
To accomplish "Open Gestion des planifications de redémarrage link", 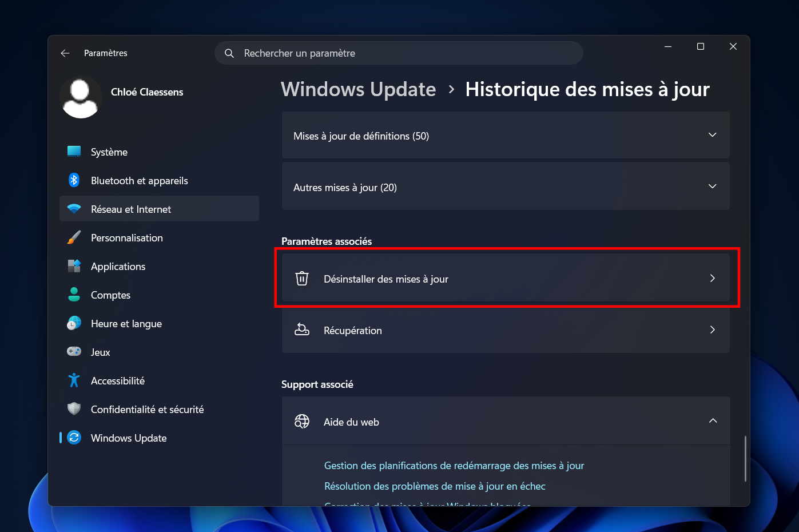I will [x=454, y=466].
